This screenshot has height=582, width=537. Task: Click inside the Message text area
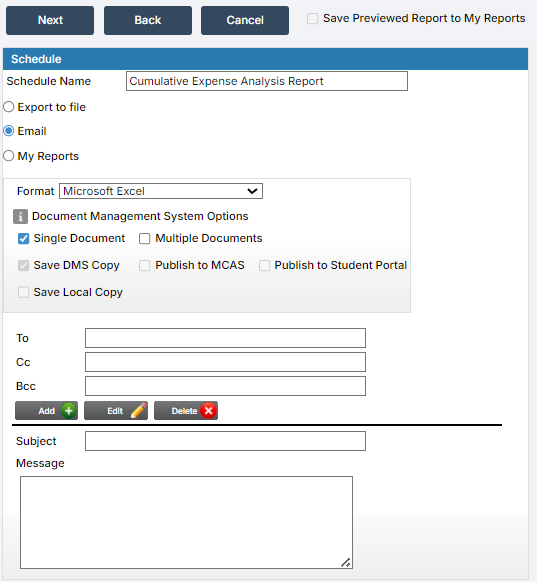tap(186, 522)
